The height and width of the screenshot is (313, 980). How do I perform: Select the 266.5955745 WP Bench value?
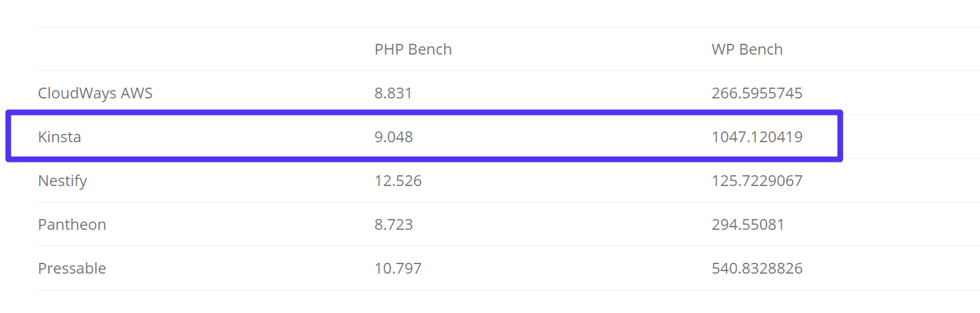[x=756, y=93]
